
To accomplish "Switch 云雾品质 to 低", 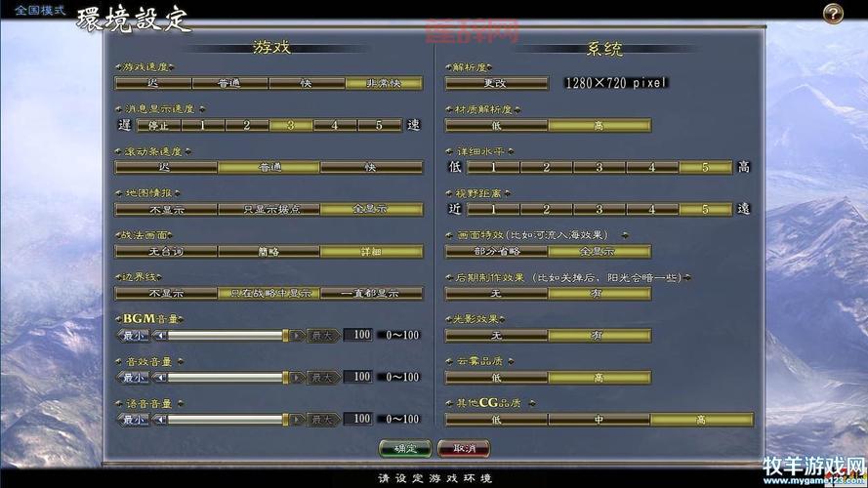I will [x=496, y=378].
